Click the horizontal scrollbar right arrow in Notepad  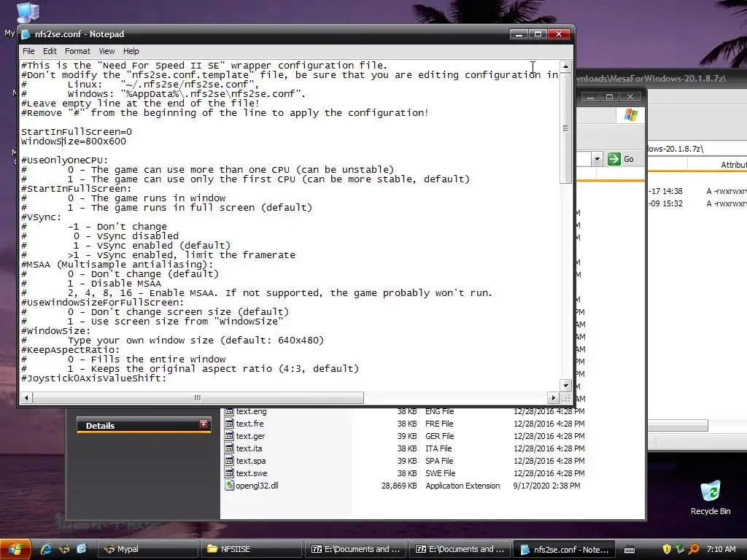[553, 397]
